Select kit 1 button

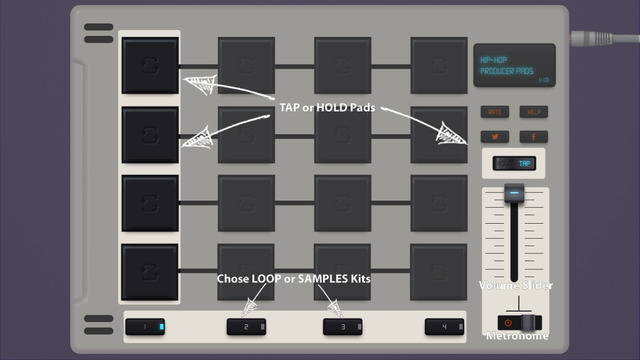tap(145, 327)
